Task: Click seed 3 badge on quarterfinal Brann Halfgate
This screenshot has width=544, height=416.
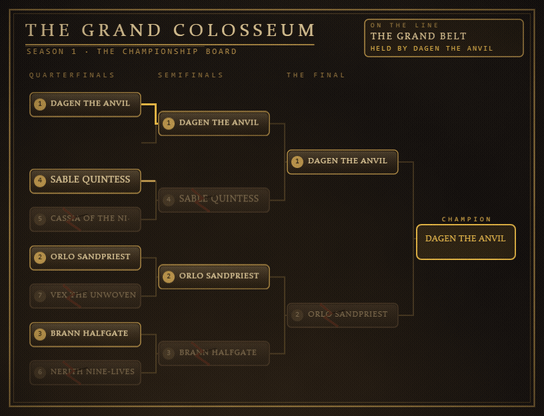Action: [40, 334]
